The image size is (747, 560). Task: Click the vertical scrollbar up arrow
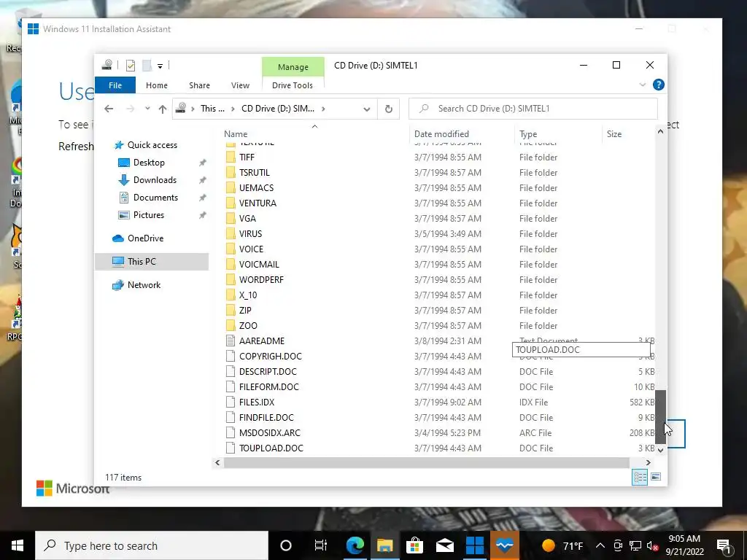(x=660, y=131)
